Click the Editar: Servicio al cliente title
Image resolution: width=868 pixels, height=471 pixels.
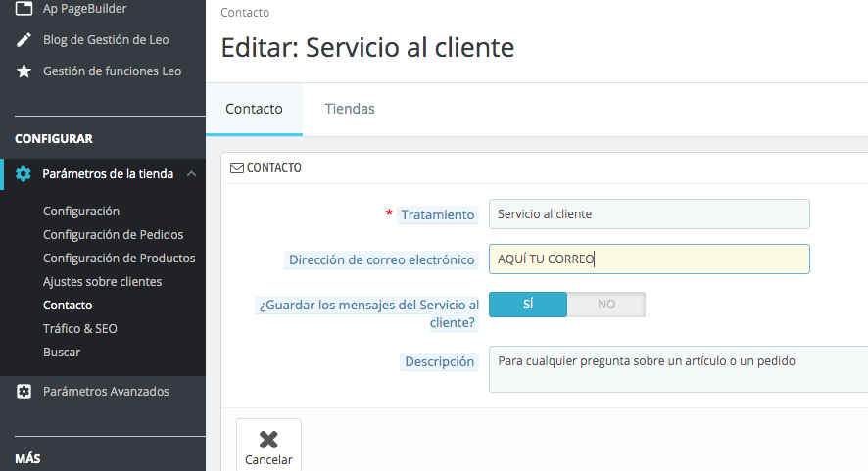(367, 48)
